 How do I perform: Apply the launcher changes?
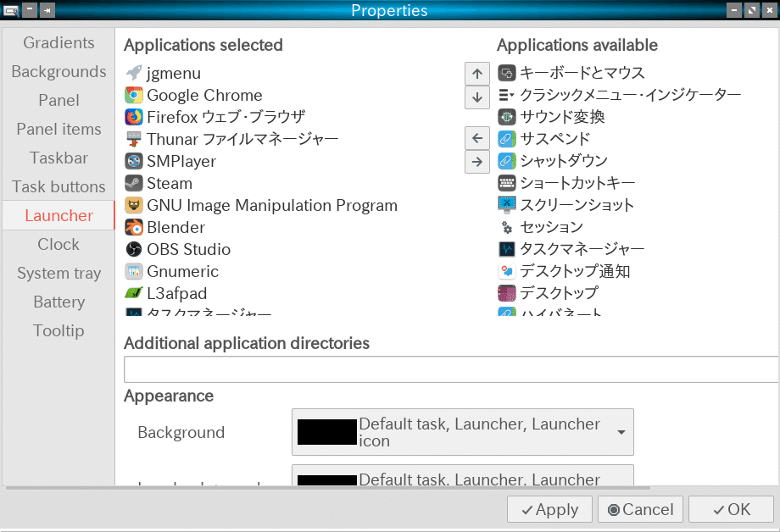[549, 509]
